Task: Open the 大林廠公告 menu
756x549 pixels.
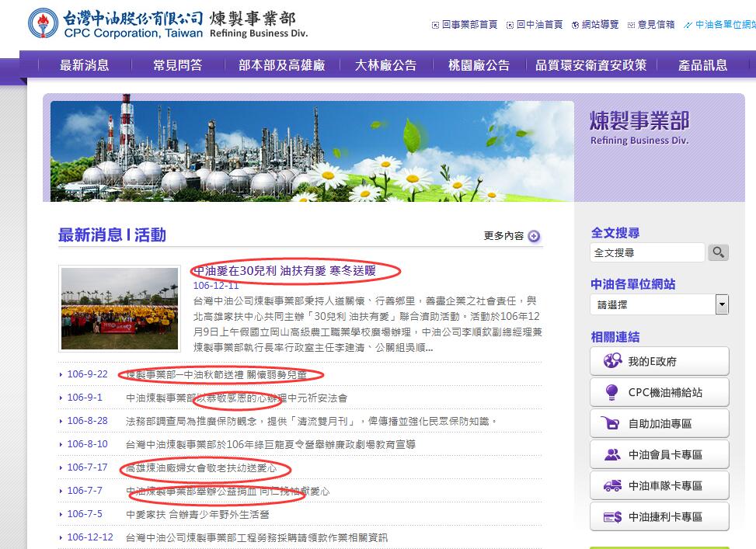Action: [x=385, y=65]
